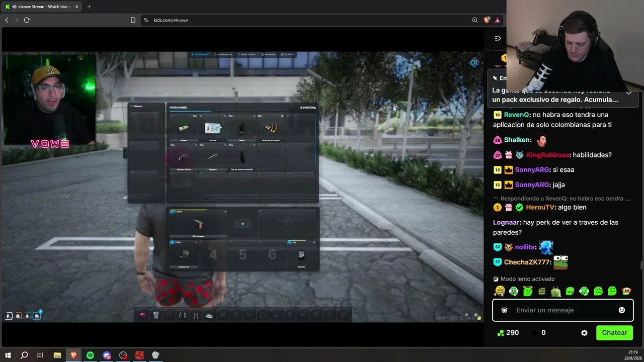The width and height of the screenshot is (644, 362).
Task: Open noliita's chat profile
Action: point(525,247)
